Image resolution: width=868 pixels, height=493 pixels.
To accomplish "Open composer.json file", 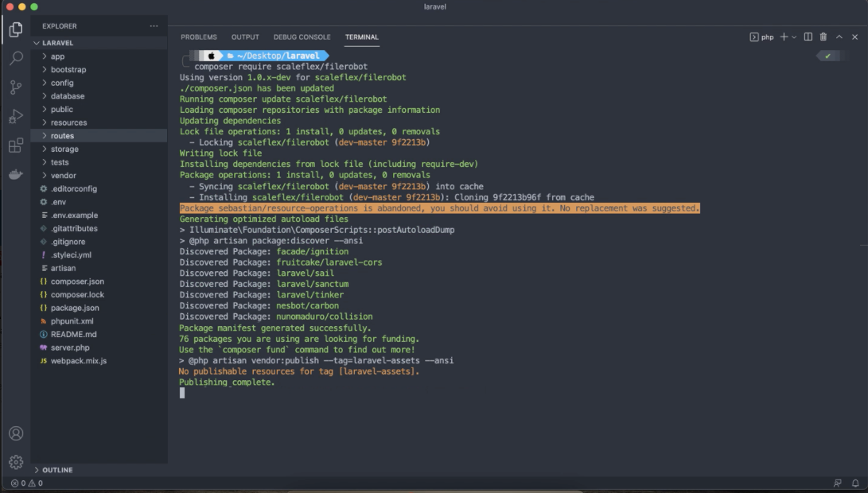I will 77,281.
